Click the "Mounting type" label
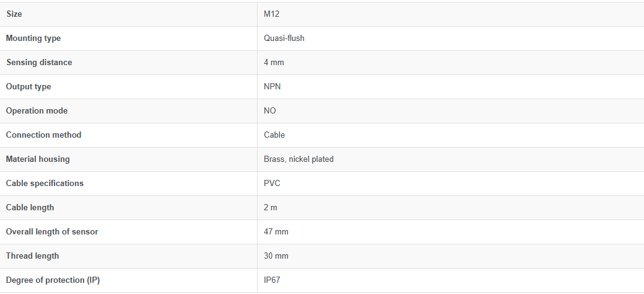Screen dimensions: 644x294 tap(33, 38)
